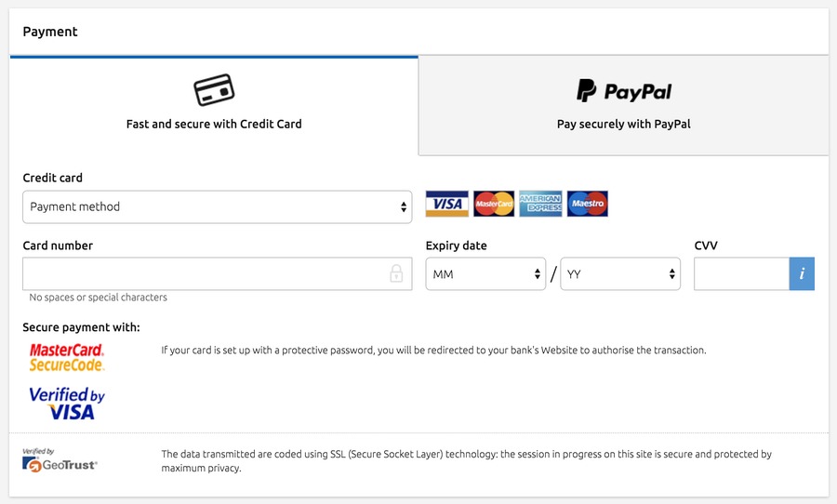
Task: Click the GeoTrust verified badge
Action: (60, 460)
